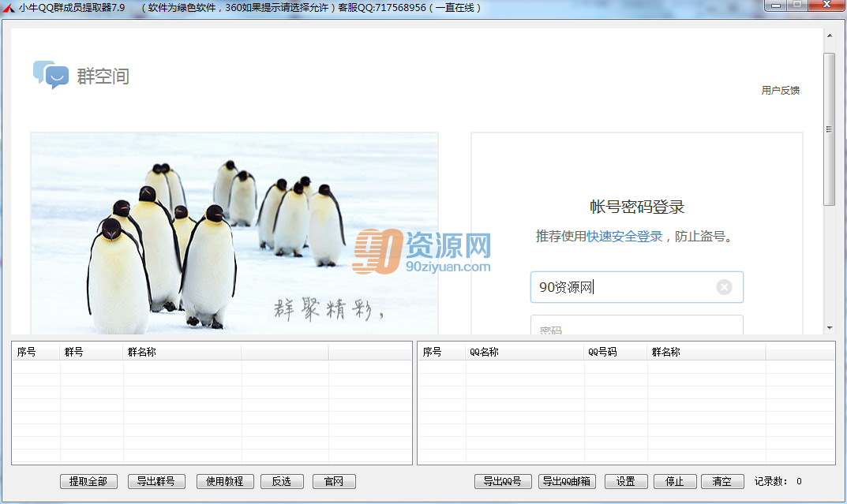
Task: Focus the account field containing 90资源网
Action: pyautogui.click(x=636, y=287)
